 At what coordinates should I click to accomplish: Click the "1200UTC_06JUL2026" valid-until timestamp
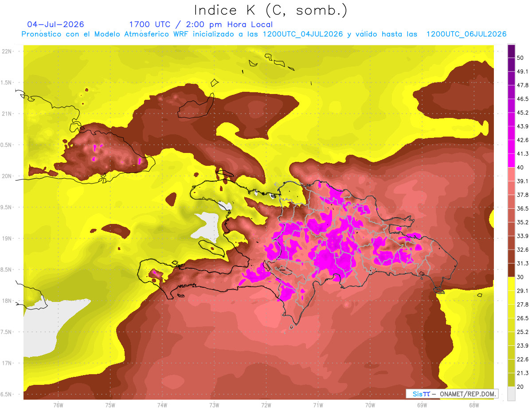click(466, 34)
